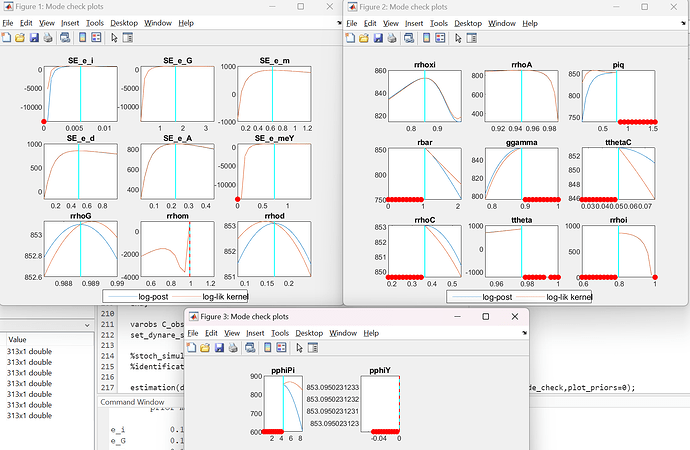Click editor line number 217
690x450 pixels.
108,388
